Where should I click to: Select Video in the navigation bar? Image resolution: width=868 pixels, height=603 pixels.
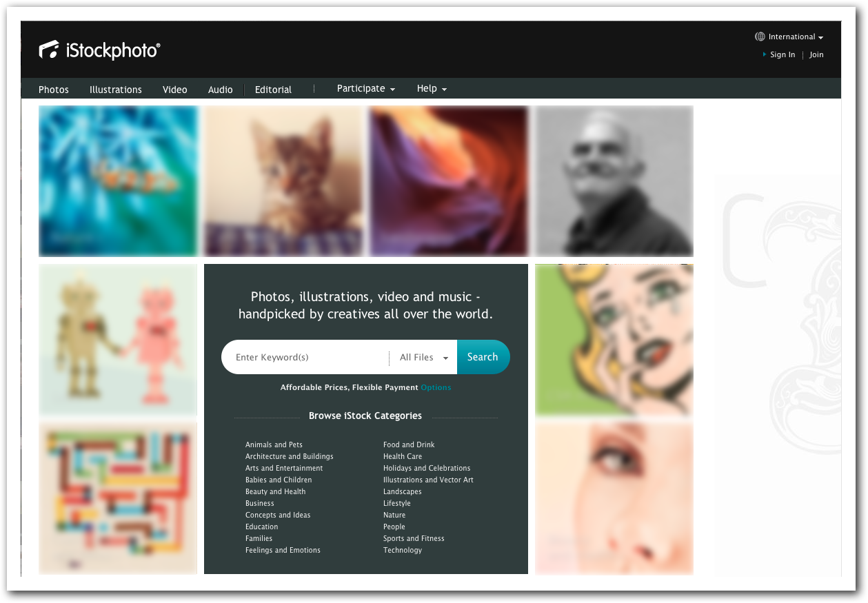click(175, 90)
